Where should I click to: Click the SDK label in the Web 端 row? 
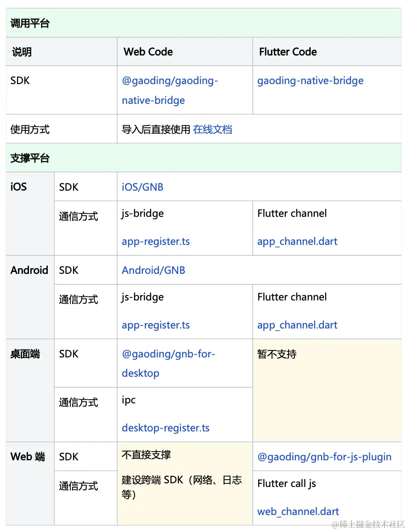[68, 457]
